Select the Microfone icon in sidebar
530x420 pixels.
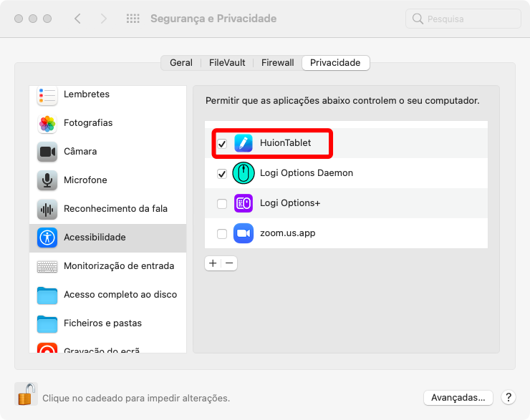coord(47,180)
